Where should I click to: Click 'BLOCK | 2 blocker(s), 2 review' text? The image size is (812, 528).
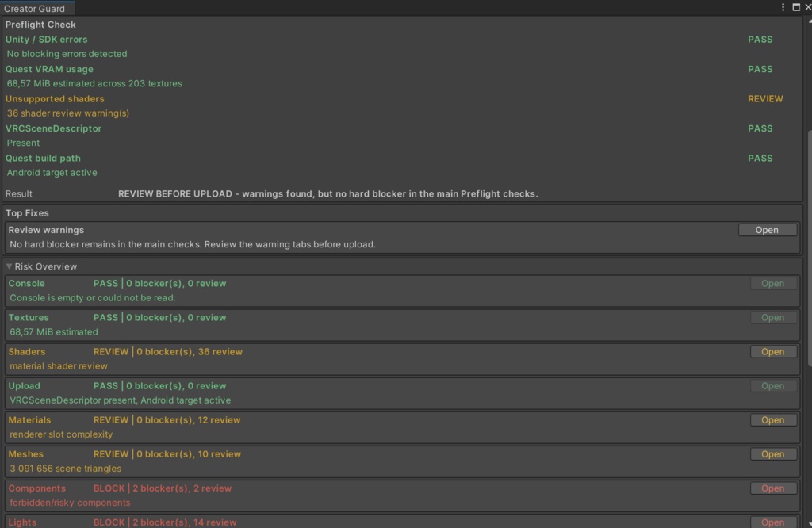coord(163,488)
